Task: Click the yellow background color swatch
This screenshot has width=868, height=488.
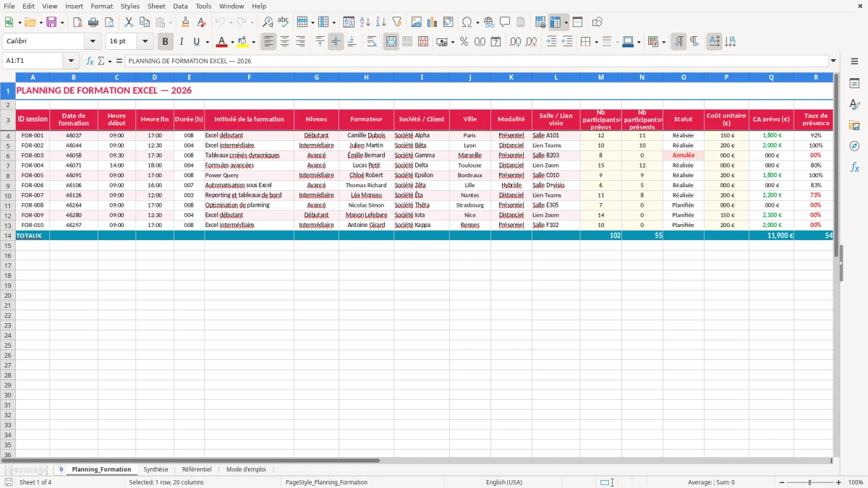Action: (243, 42)
